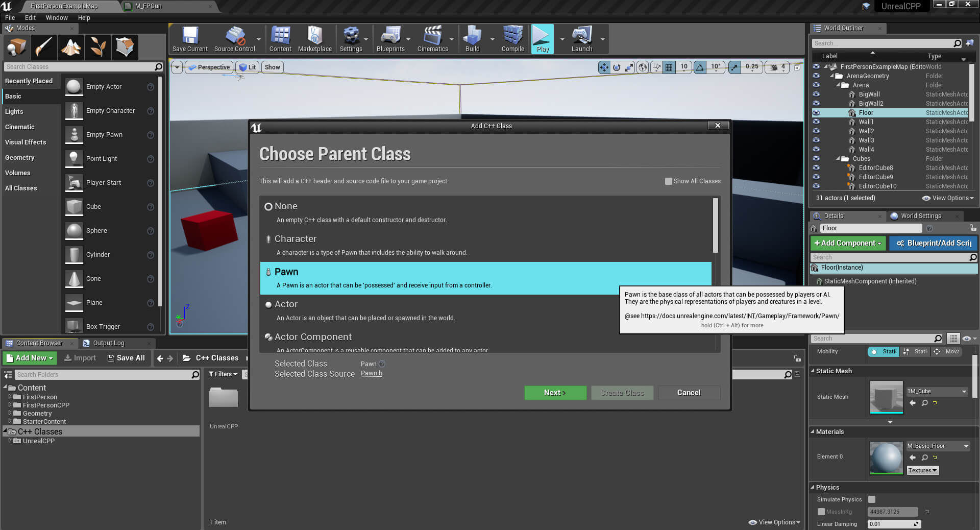The height and width of the screenshot is (530, 980).
Task: Select the Place mode icon
Action: point(17,47)
